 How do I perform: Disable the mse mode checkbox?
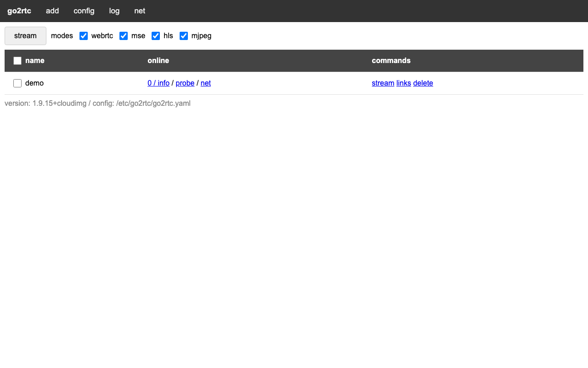(124, 36)
